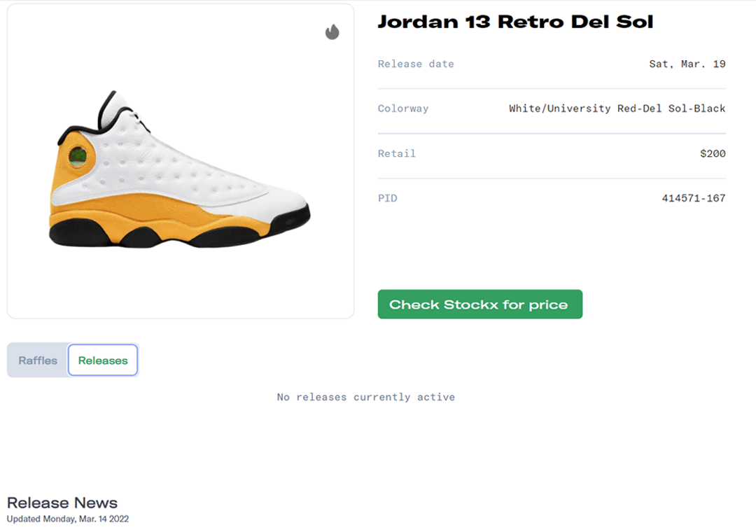Screen dimensions: 756x532
Task: Click the Updated Monday, Mar. 14 2022 text
Action: [x=68, y=519]
